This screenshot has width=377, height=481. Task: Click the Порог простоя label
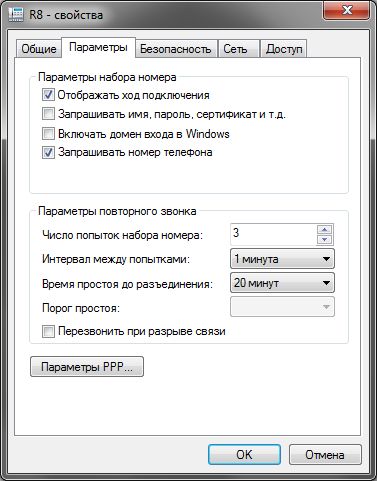81,308
